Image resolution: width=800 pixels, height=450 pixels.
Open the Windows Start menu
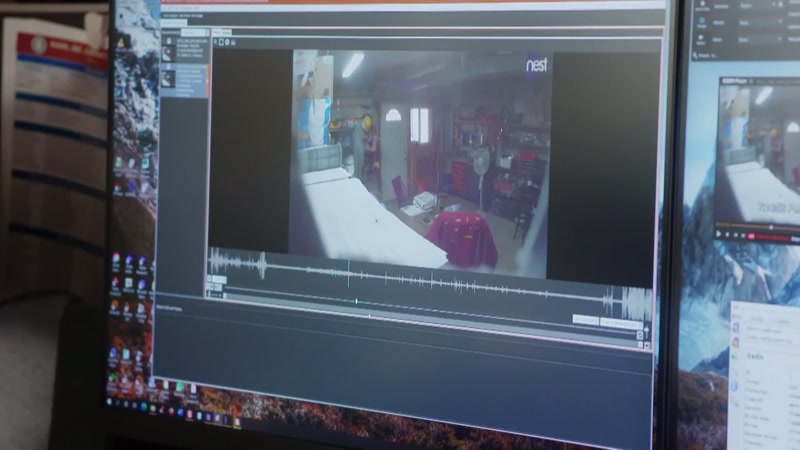(109, 402)
